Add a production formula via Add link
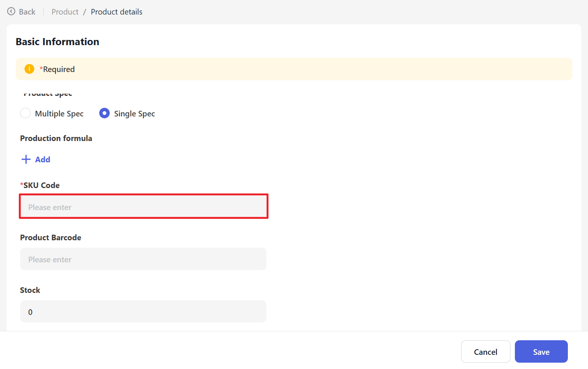The image size is (588, 369). tap(43, 160)
